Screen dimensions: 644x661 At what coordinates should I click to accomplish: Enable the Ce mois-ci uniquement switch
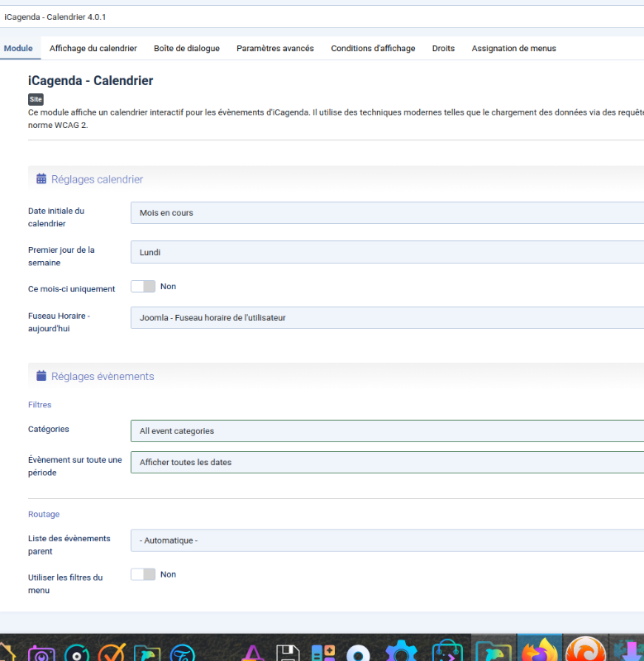(x=143, y=287)
